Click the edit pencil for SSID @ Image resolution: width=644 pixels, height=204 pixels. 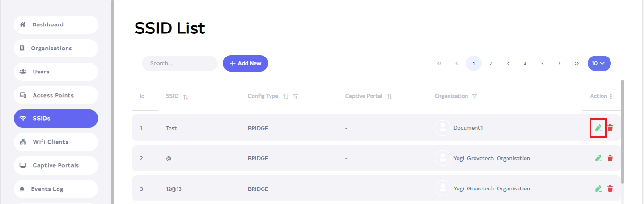click(x=598, y=158)
